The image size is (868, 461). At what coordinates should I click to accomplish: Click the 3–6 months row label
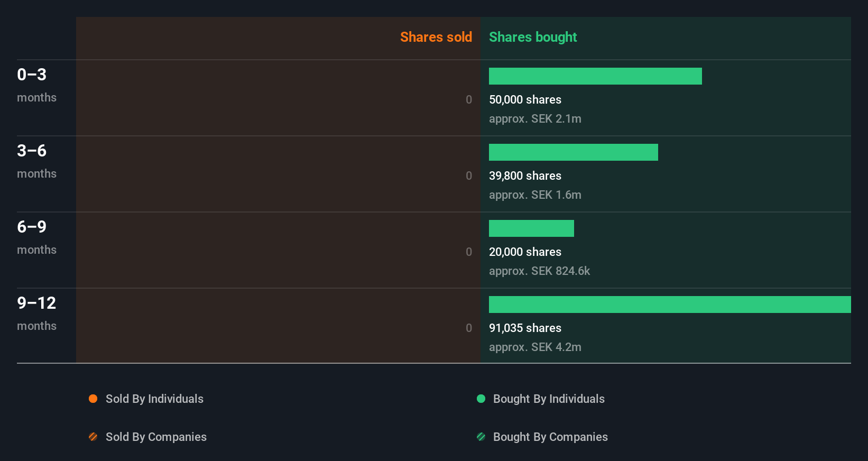pos(36,161)
